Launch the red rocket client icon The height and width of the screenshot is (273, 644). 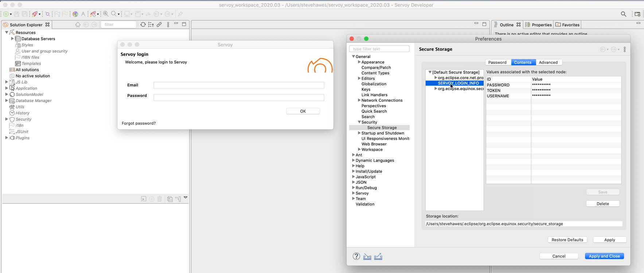click(x=35, y=14)
